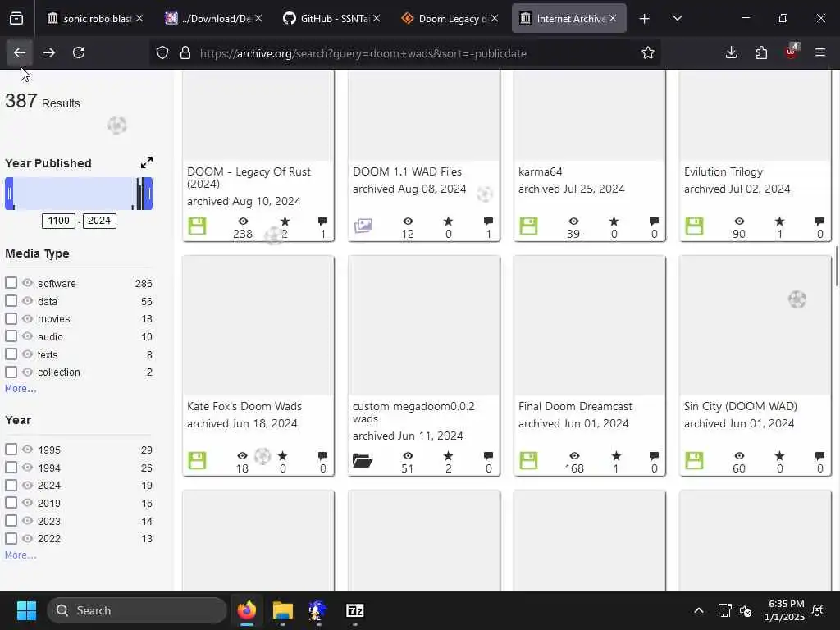The width and height of the screenshot is (840, 630).
Task: Open the Firefox hamburger application menu
Action: tap(820, 52)
